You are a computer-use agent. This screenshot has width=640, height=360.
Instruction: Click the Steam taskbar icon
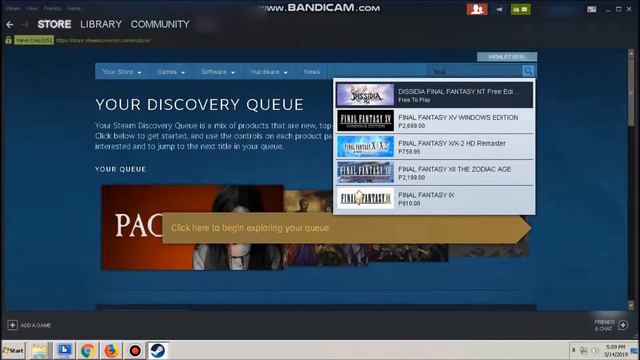pyautogui.click(x=158, y=350)
